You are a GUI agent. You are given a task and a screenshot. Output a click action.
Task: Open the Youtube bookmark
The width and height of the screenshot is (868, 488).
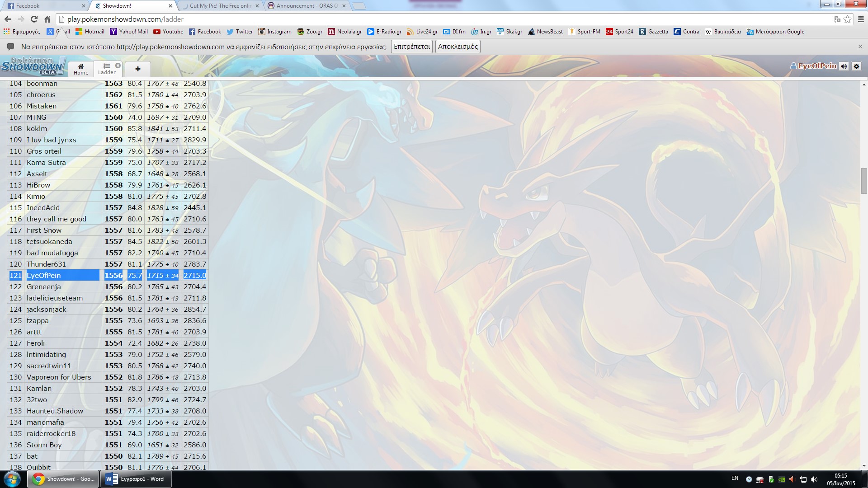168,32
